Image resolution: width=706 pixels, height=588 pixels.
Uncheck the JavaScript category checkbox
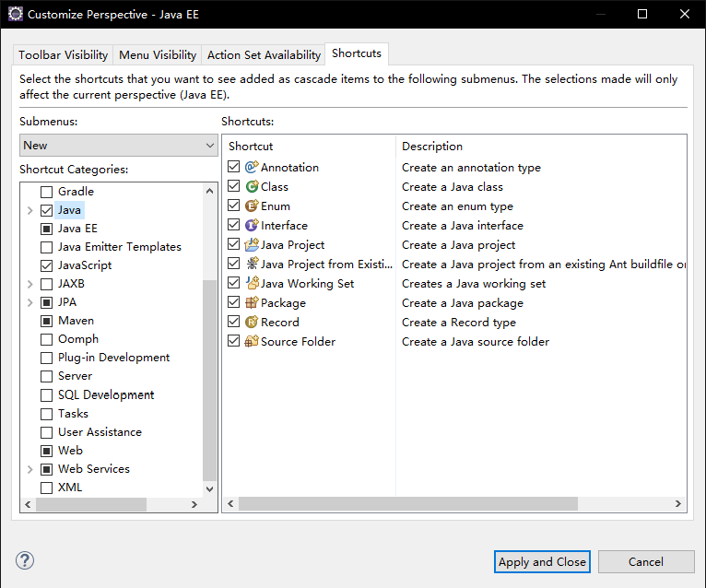(x=46, y=265)
